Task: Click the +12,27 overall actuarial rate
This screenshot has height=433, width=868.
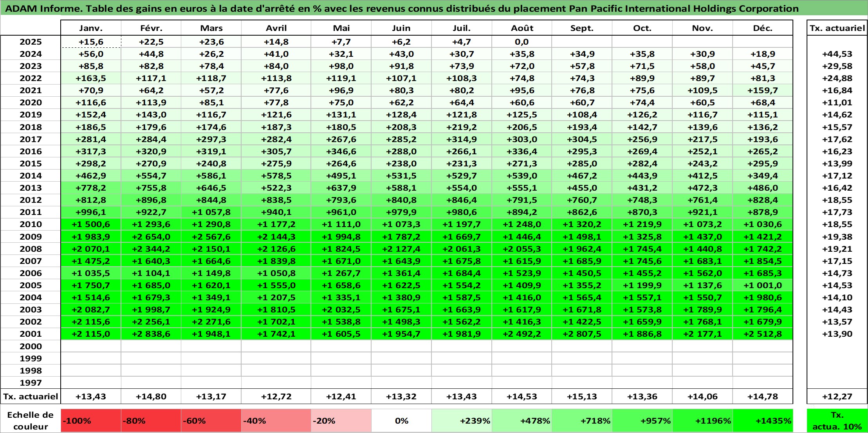Action: (x=837, y=397)
